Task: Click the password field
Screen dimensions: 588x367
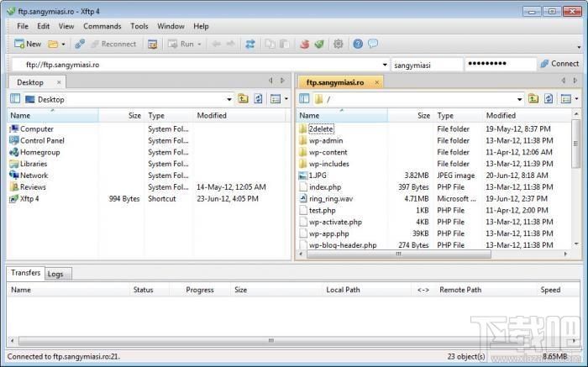Action: coord(501,64)
